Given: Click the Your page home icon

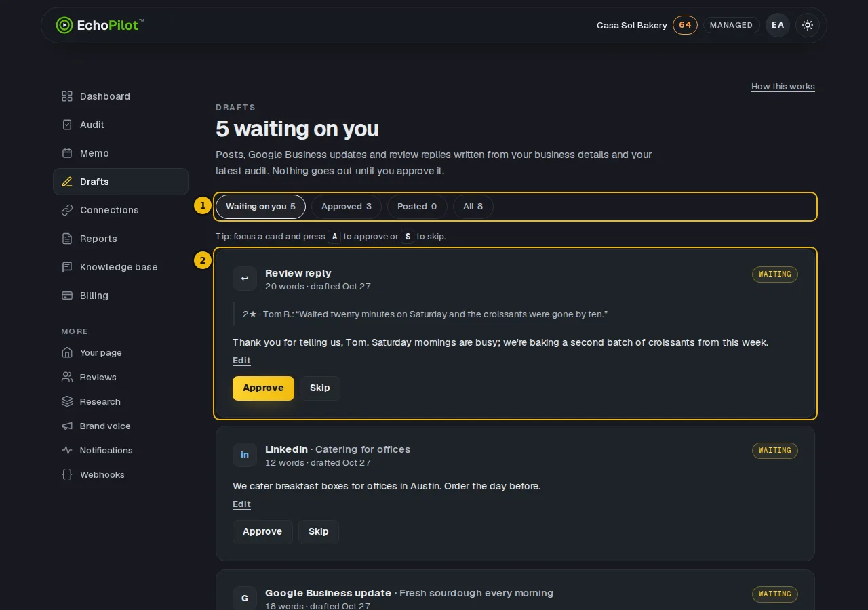Looking at the screenshot, I should pyautogui.click(x=67, y=352).
